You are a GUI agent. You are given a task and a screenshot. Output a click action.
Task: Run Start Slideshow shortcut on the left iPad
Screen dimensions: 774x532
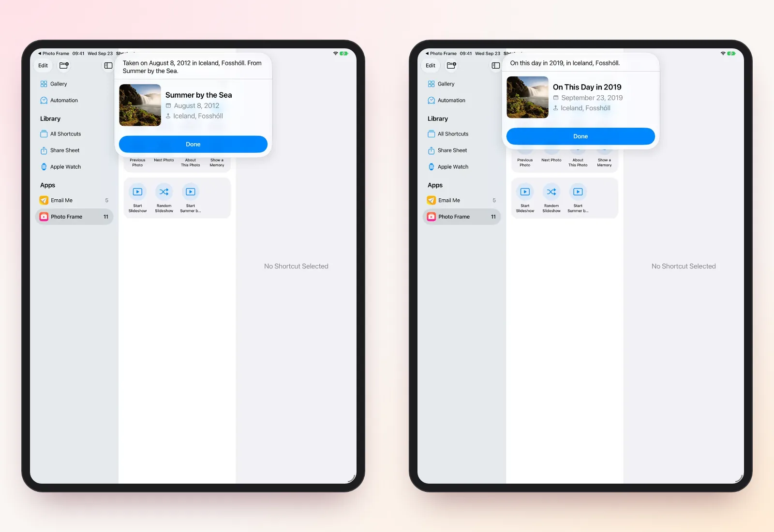(137, 198)
